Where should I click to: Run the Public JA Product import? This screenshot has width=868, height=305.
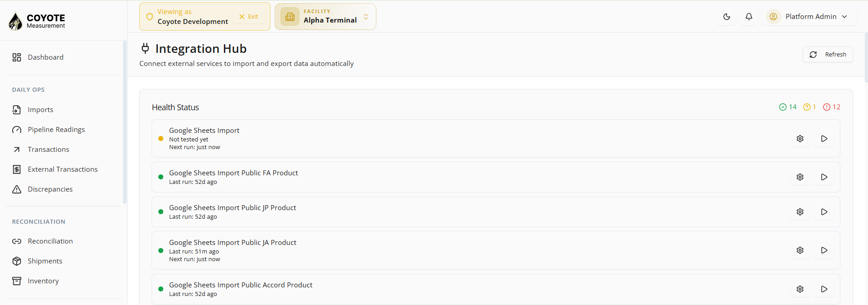(824, 250)
